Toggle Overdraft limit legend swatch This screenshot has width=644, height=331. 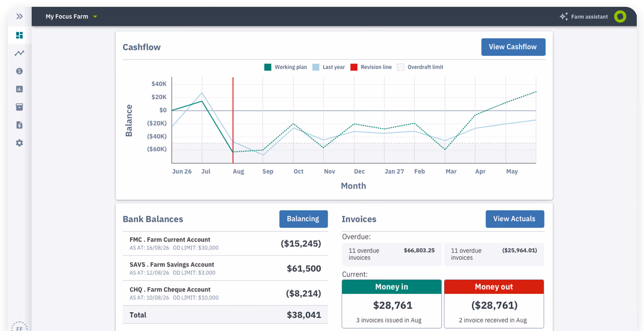(x=400, y=67)
